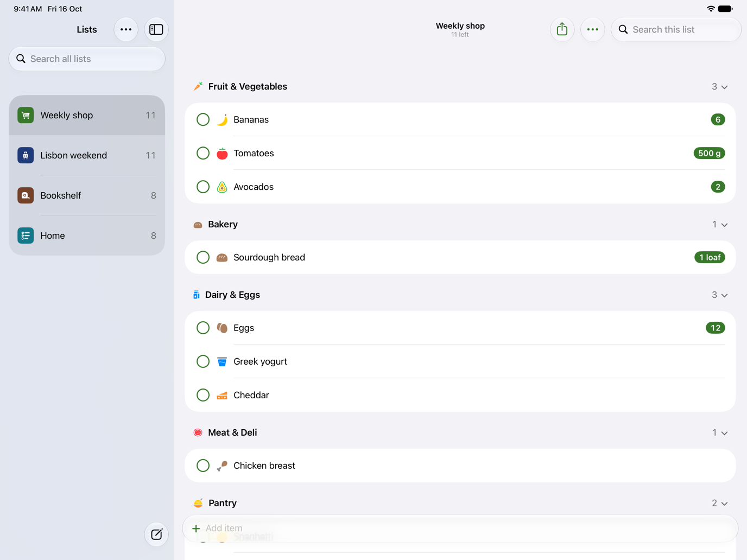Tick the Cheddar circle
This screenshot has height=560, width=747.
(x=203, y=395)
